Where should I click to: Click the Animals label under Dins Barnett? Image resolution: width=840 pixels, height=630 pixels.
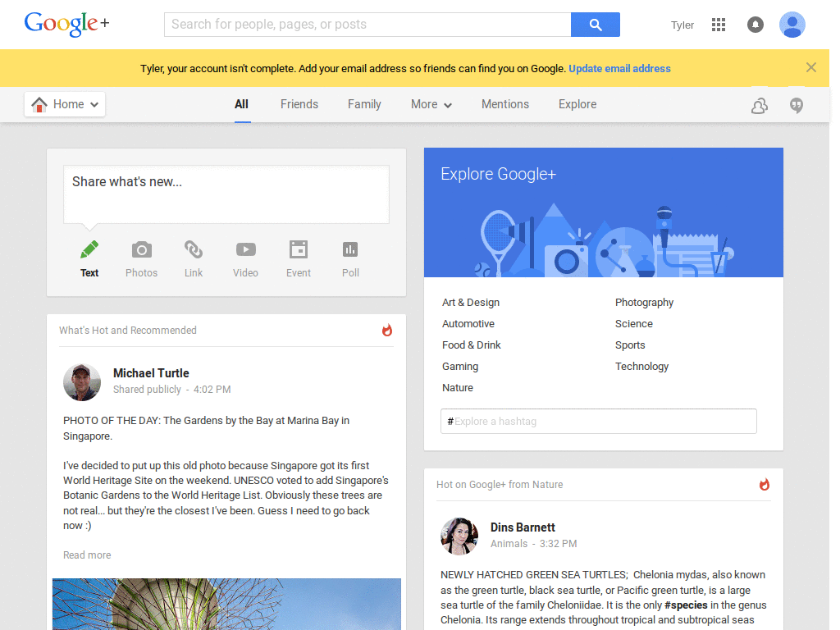click(x=509, y=544)
